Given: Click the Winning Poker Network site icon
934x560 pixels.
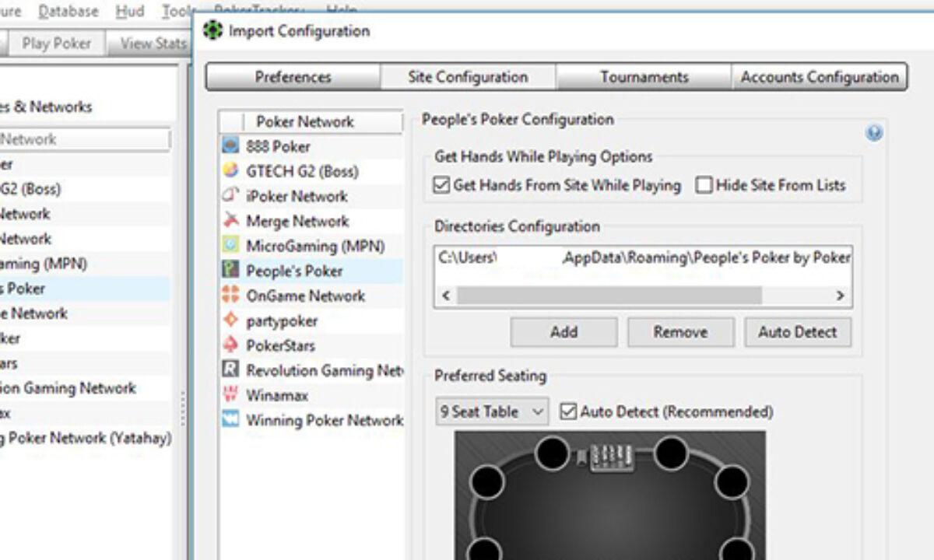Looking at the screenshot, I should [230, 420].
